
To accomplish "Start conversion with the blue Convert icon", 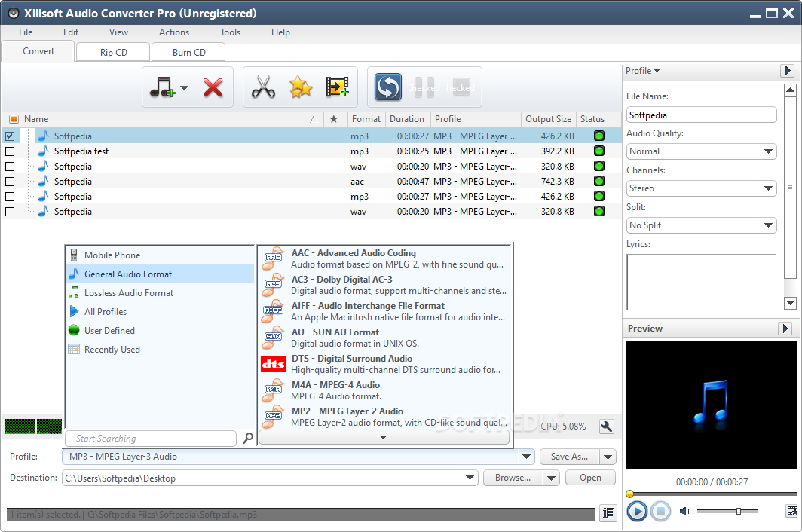I will point(387,87).
